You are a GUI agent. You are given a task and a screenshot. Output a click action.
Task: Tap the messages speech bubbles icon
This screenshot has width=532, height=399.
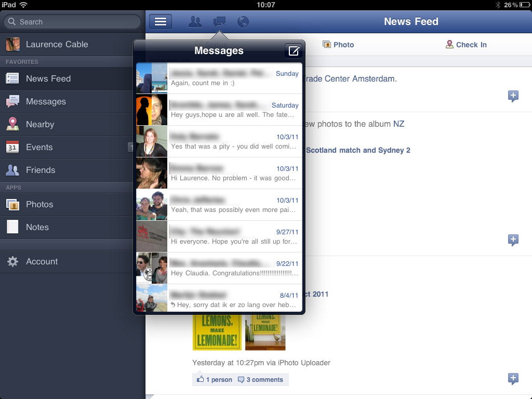tap(219, 22)
